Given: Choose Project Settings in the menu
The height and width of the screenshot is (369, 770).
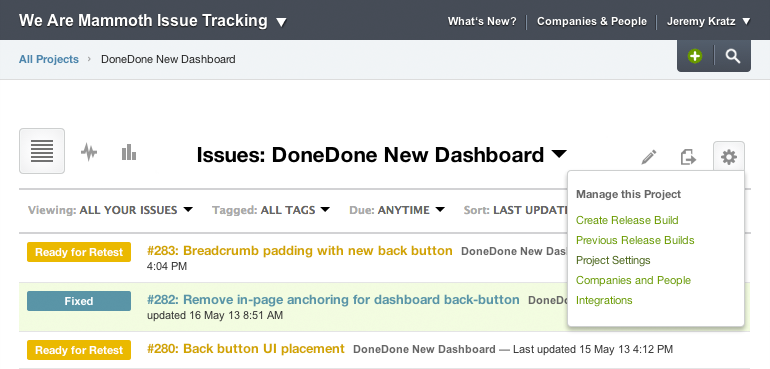Looking at the screenshot, I should tap(613, 260).
